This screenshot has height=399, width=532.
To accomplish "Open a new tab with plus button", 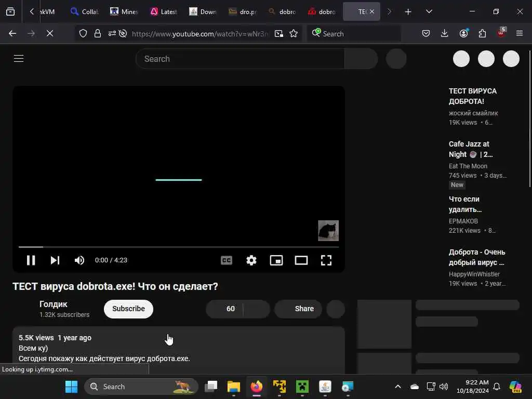I will point(408,11).
